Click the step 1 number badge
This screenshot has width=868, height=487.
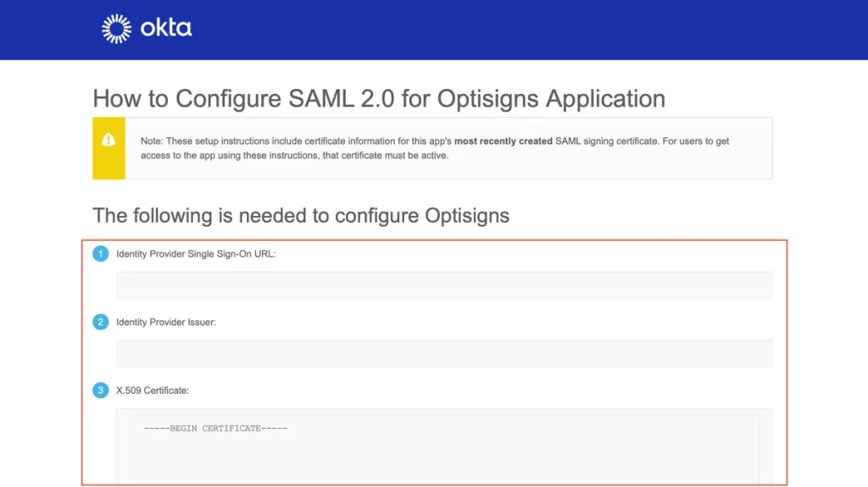point(101,253)
